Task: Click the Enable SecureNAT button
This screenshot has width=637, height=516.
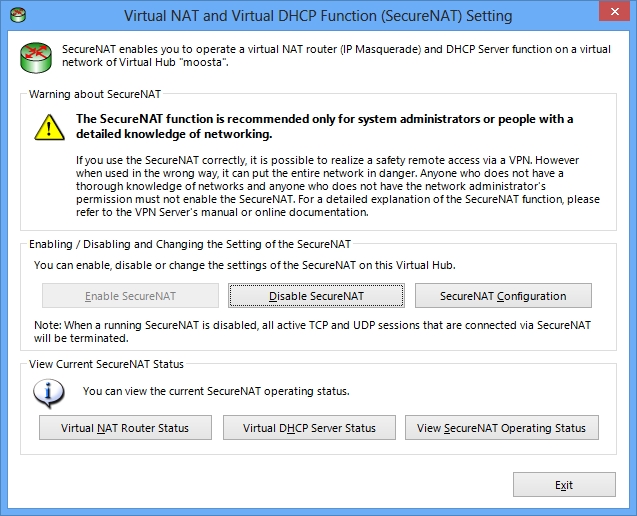Action: (130, 296)
